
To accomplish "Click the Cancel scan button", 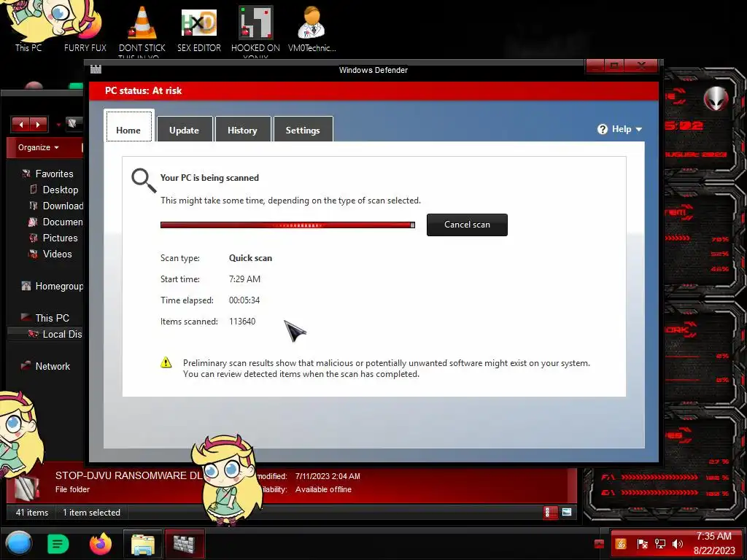I will point(467,225).
